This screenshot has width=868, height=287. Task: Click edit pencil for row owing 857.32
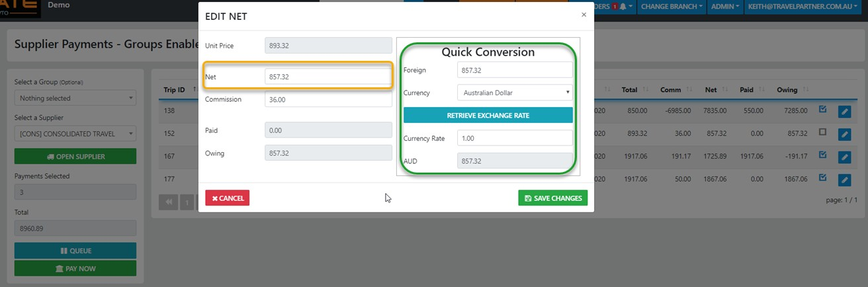pos(844,134)
